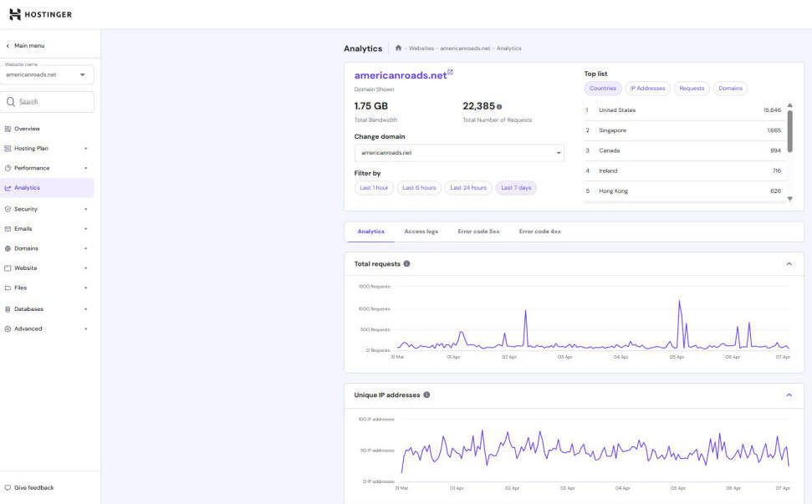812x504 pixels.
Task: Collapse the Total requests panel
Action: coord(789,264)
